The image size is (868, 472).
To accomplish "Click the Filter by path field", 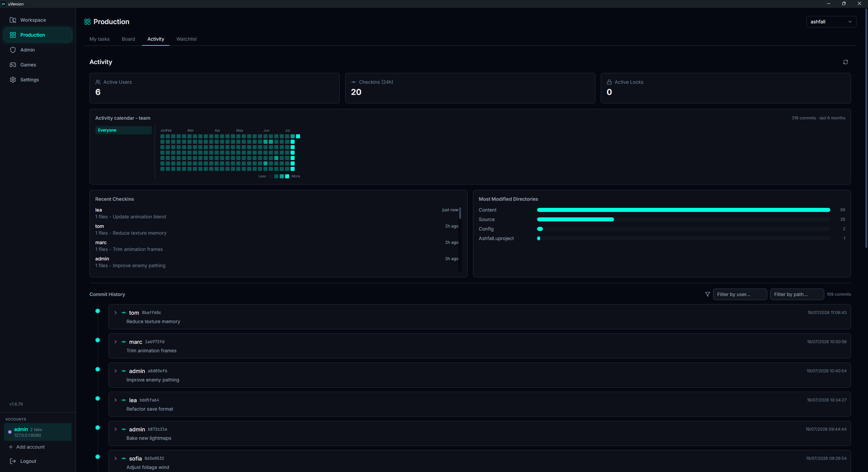I will (x=797, y=294).
